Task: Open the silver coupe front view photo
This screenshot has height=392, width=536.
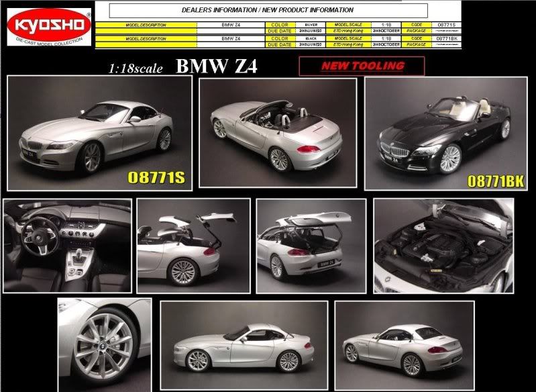Action: (100, 133)
